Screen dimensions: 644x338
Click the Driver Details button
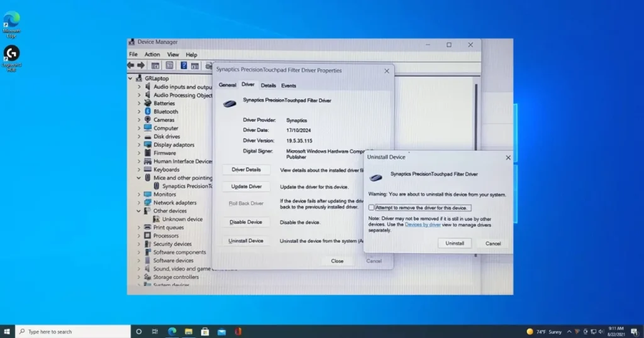coord(246,170)
